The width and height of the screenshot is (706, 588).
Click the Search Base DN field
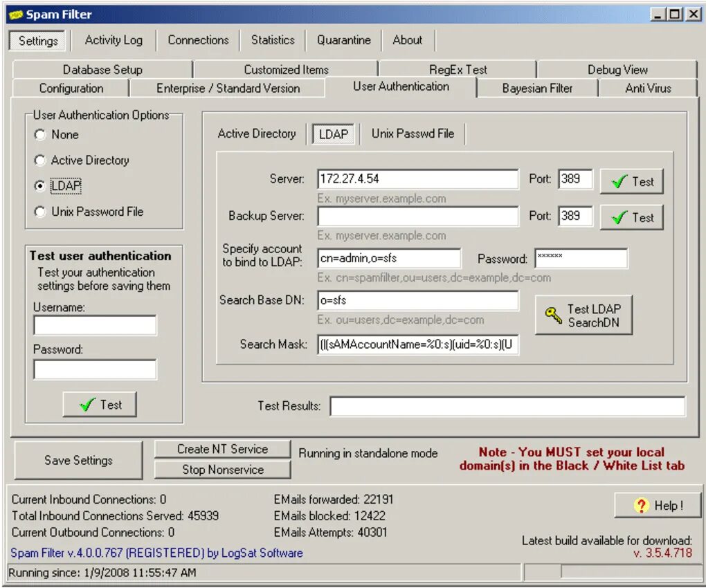pos(418,300)
